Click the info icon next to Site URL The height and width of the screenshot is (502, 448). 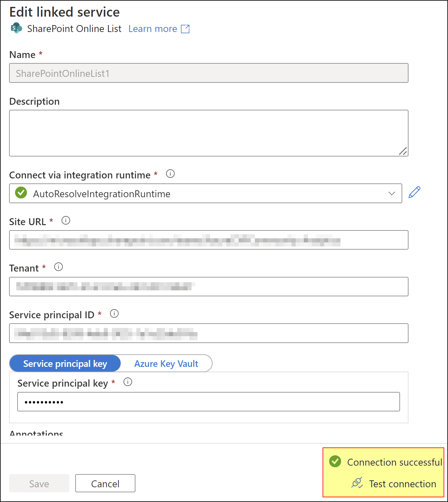pyautogui.click(x=66, y=220)
